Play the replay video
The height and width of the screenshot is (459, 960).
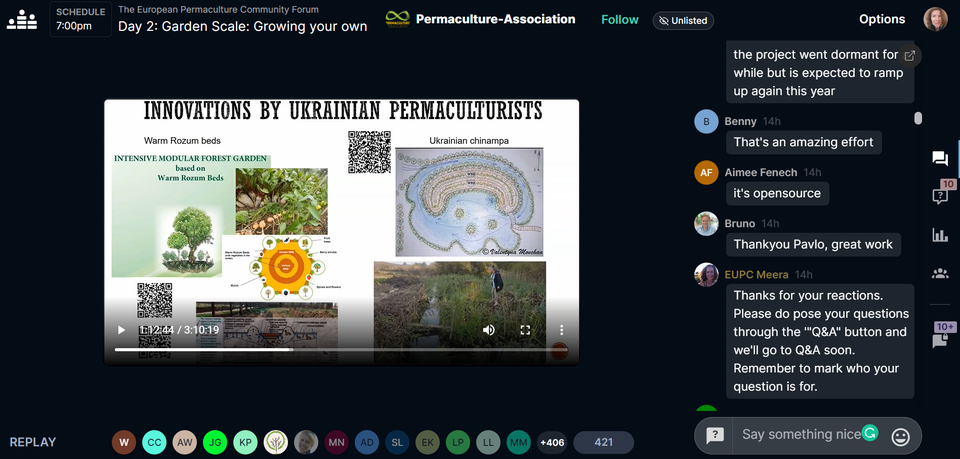point(122,330)
